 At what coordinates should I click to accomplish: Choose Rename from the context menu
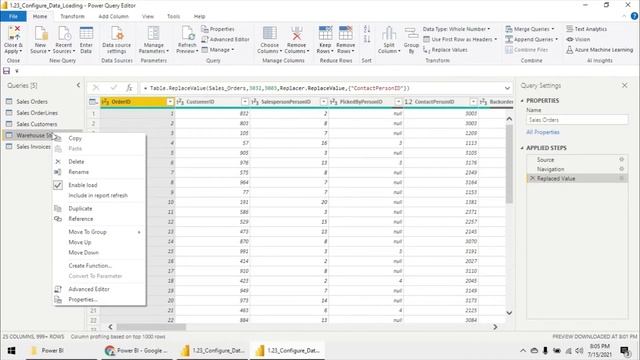pyautogui.click(x=78, y=172)
